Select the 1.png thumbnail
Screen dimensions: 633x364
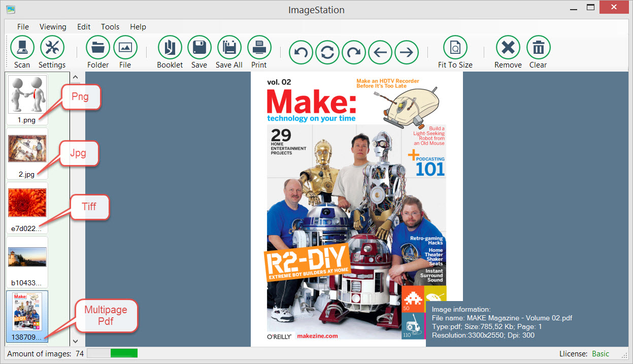(x=27, y=95)
